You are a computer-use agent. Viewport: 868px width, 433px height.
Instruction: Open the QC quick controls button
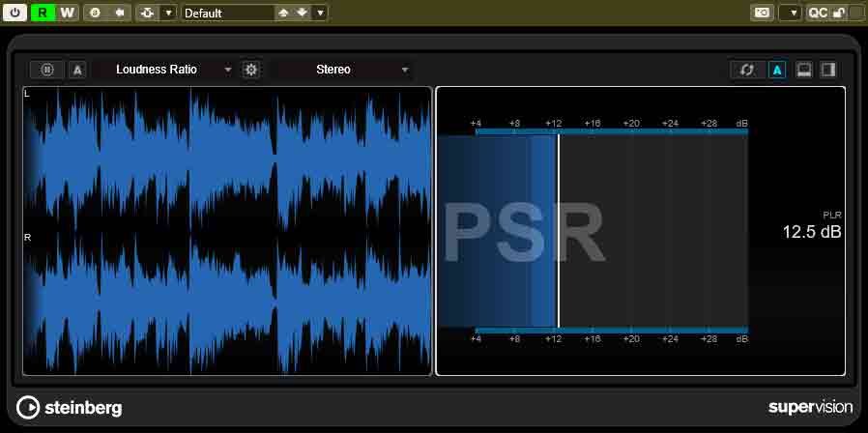[x=818, y=13]
